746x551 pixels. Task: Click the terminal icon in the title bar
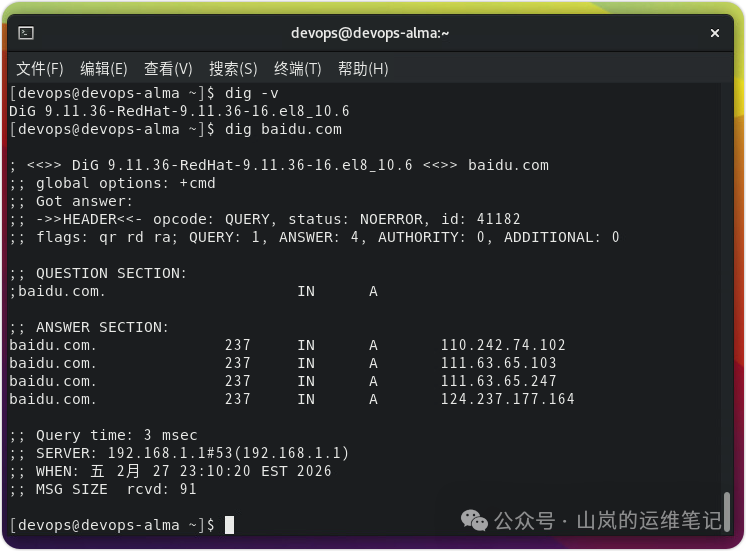(26, 33)
